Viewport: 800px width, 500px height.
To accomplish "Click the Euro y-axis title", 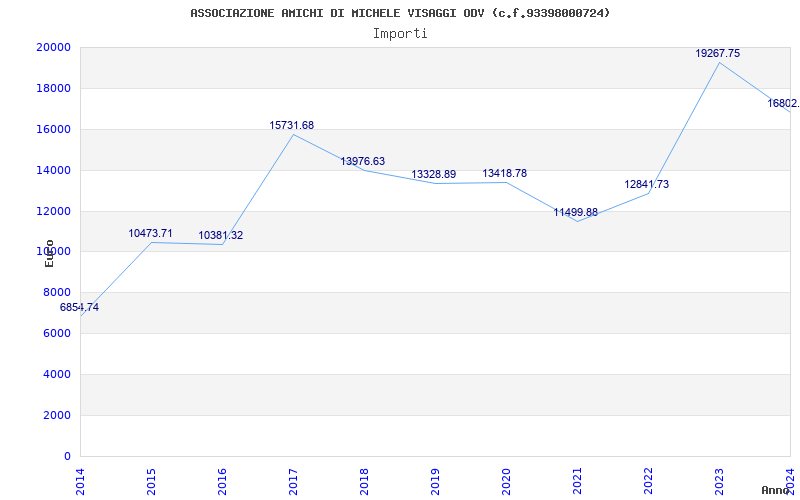I will coord(49,253).
